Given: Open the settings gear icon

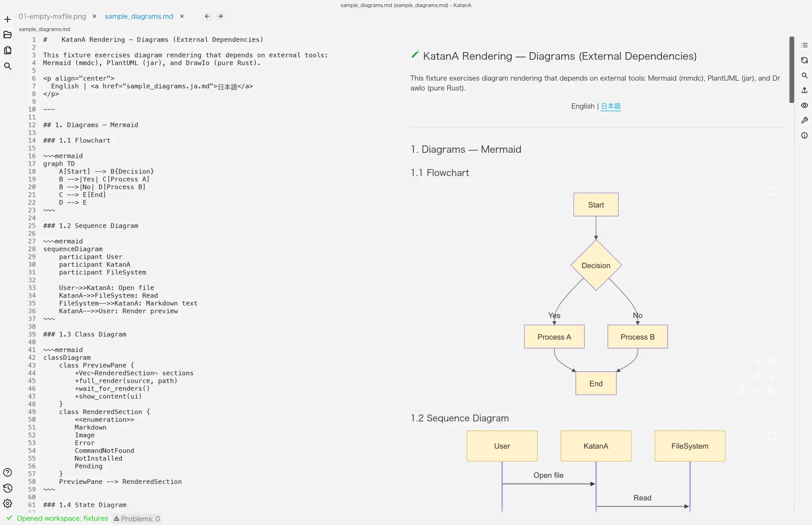Looking at the screenshot, I should 8,503.
